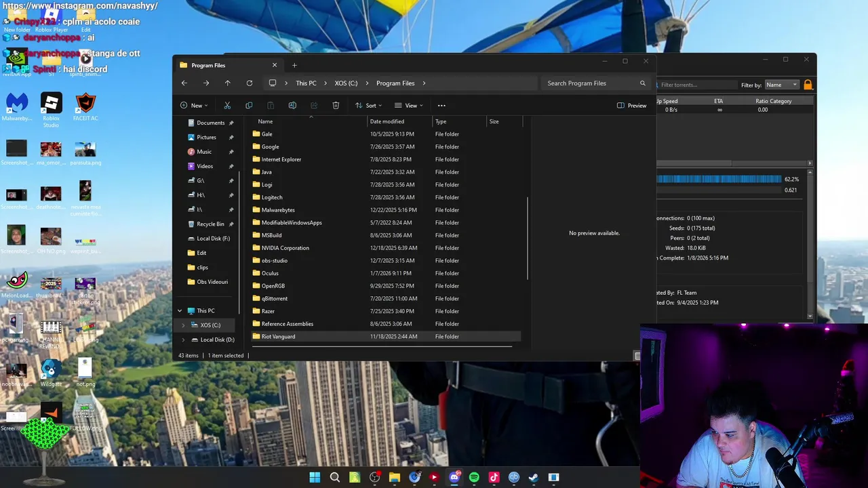The image size is (868, 488).
Task: Click the Rename icon in toolbar
Action: [292, 105]
